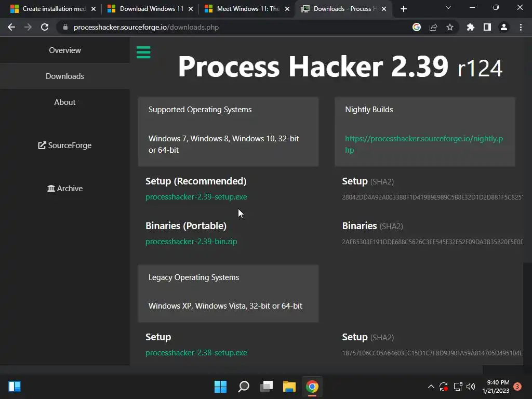This screenshot has height=399, width=532.
Task: Open Chrome three-dot menu
Action: tap(521, 27)
